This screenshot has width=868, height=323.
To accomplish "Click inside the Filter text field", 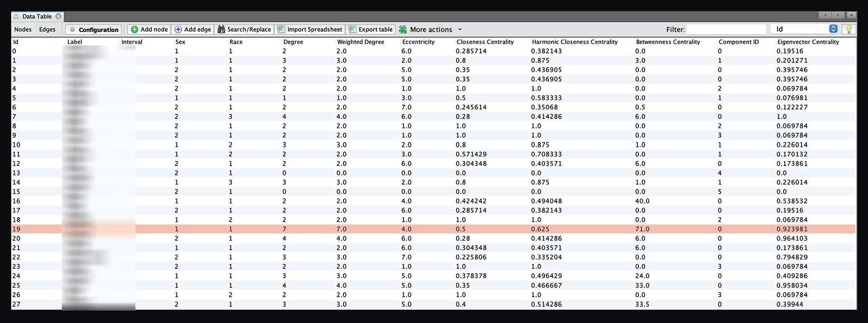I will 726,29.
